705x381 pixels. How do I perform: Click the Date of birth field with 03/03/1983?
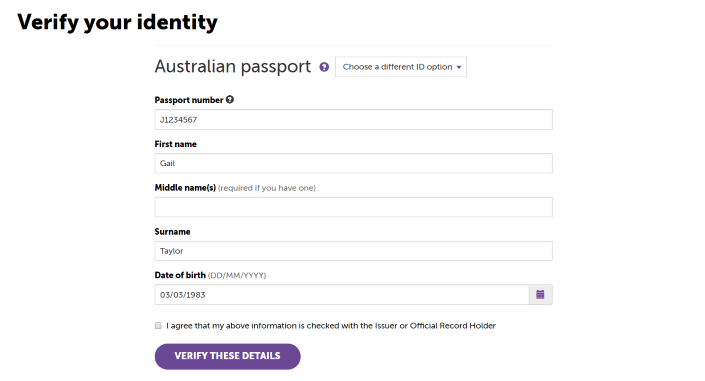coord(342,295)
